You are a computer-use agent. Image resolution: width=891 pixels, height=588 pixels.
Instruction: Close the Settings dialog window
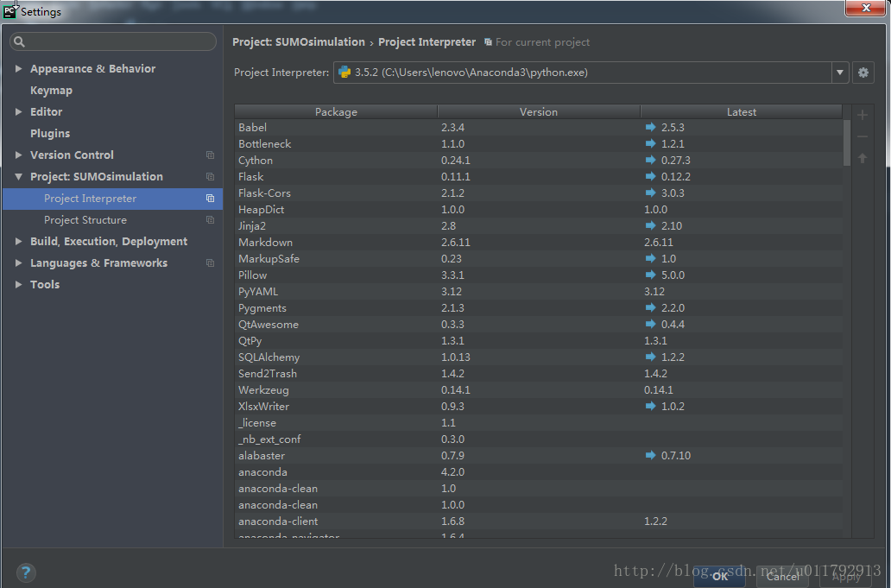click(x=865, y=8)
